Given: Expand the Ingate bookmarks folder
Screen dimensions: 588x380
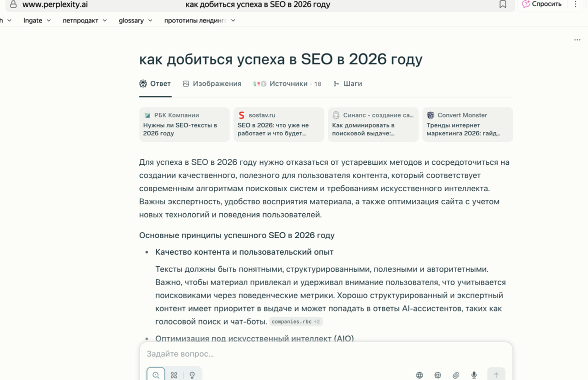Looking at the screenshot, I should tap(37, 20).
